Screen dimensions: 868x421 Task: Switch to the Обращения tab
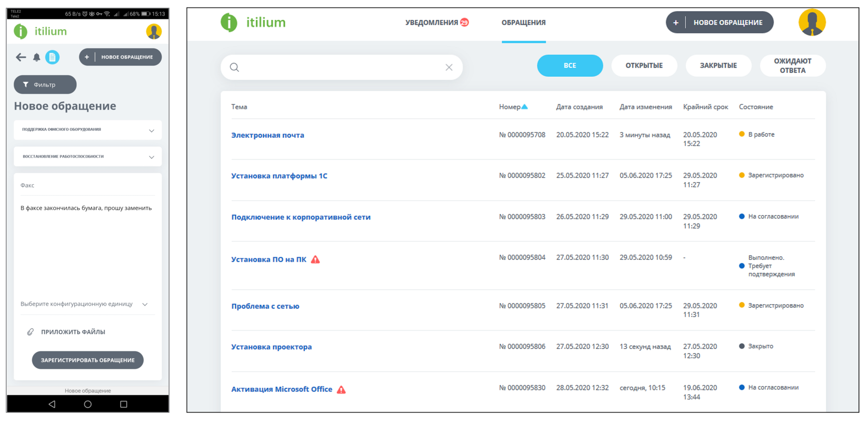point(523,23)
